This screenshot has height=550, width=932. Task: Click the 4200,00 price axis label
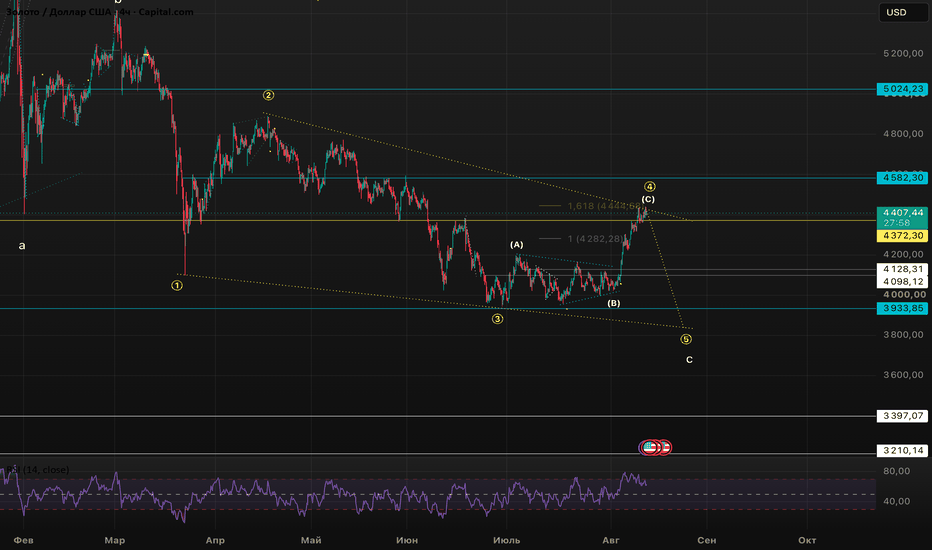click(903, 254)
